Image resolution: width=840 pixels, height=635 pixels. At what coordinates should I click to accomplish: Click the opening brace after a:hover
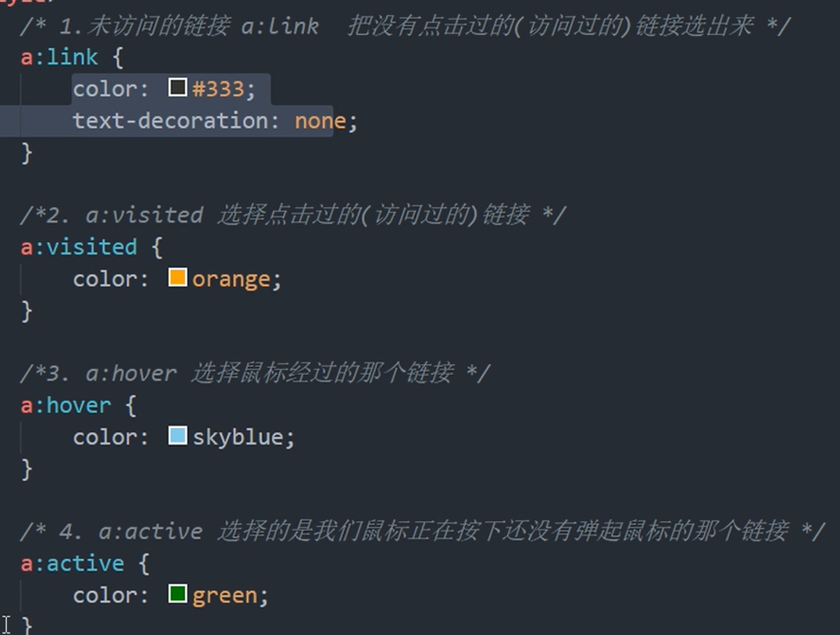(130, 405)
